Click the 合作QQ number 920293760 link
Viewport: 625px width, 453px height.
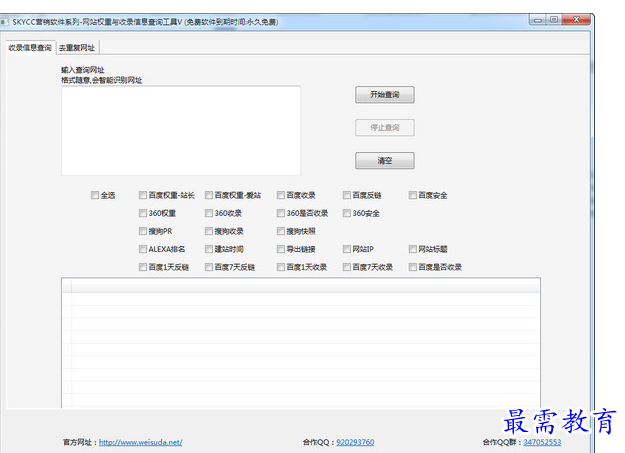pyautogui.click(x=355, y=442)
